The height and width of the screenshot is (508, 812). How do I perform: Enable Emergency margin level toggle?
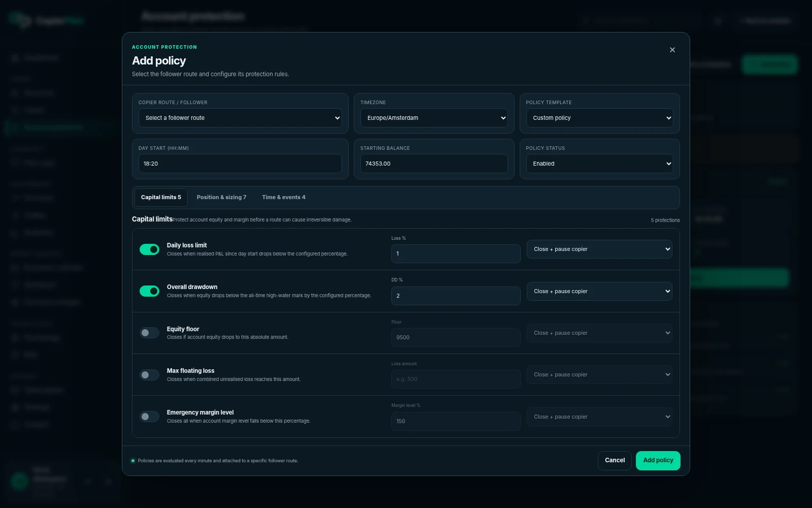pos(149,417)
